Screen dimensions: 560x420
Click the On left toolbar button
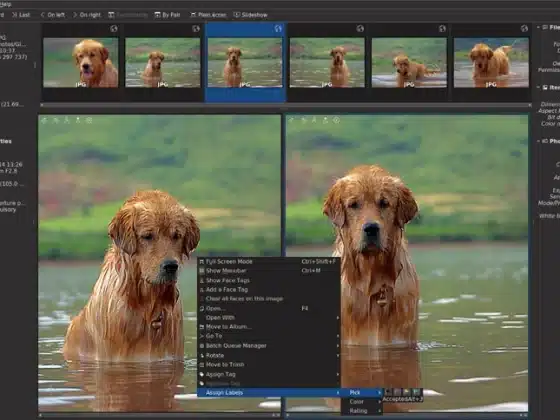coord(53,15)
